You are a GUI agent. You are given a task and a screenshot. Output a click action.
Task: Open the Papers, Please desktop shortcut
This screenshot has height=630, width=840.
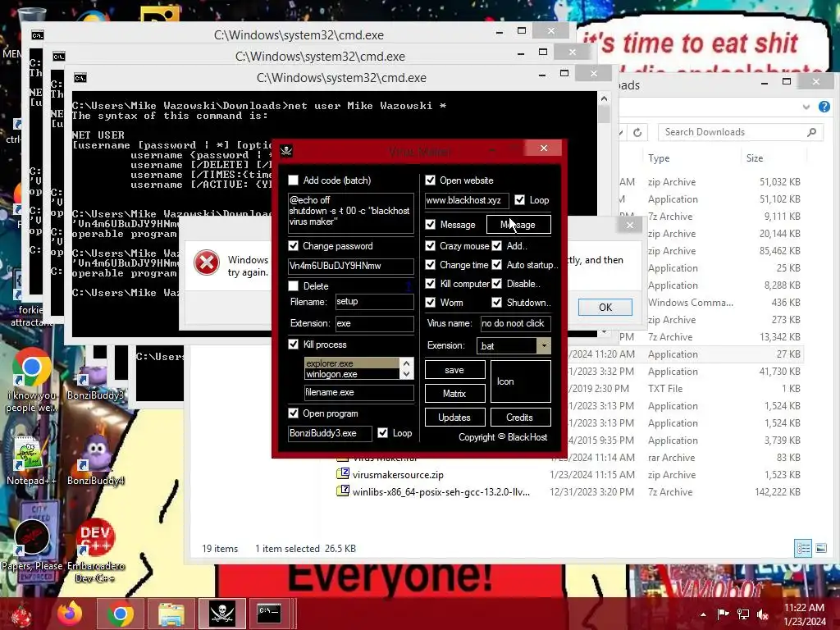[32, 544]
